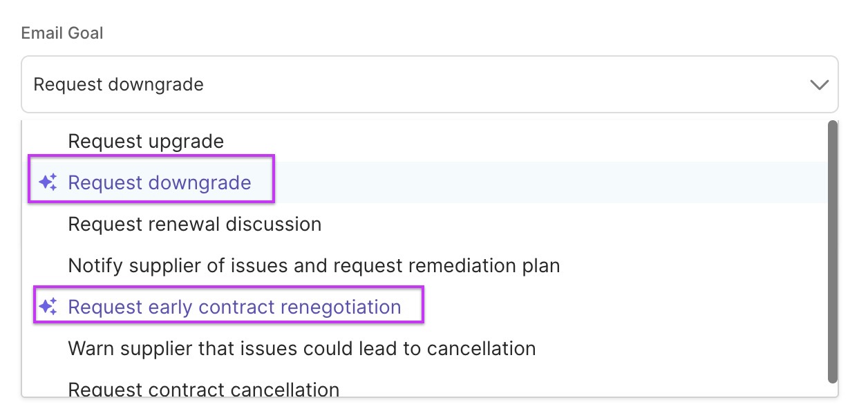Click sparkle icon beside Request downgrade

[48, 182]
